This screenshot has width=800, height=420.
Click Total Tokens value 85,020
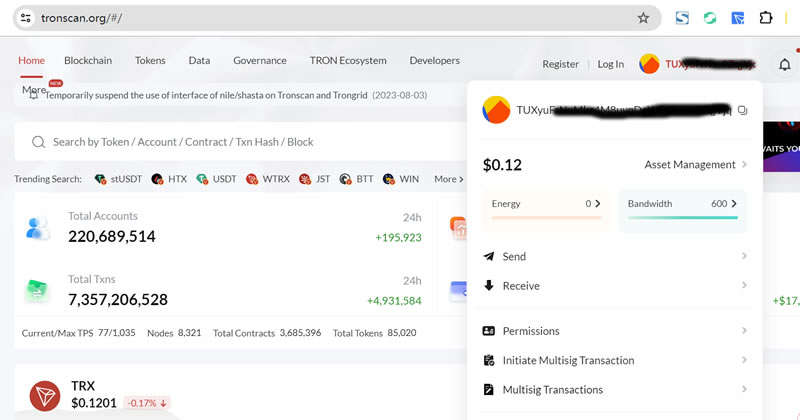point(402,333)
